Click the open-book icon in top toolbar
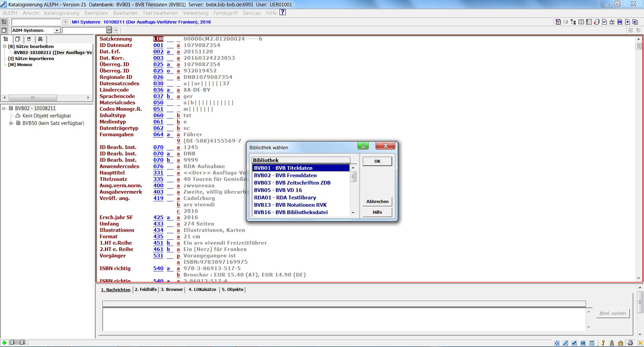The height and width of the screenshot is (347, 644). 581,22
